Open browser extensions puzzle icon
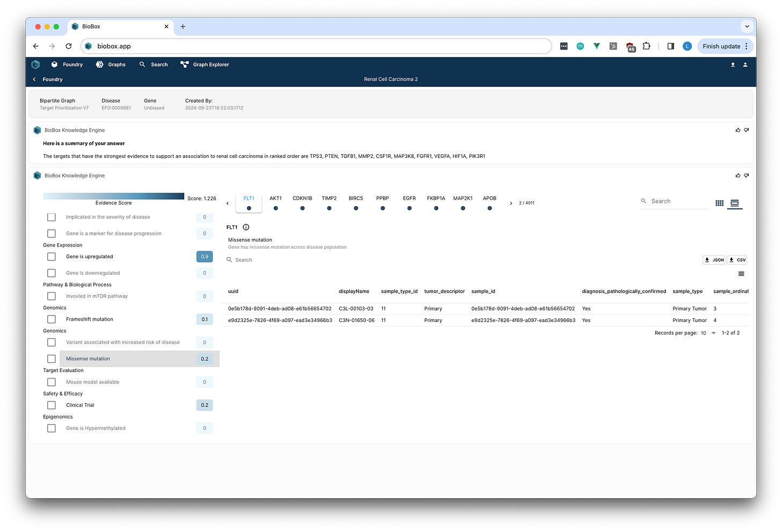The height and width of the screenshot is (532, 782). pyautogui.click(x=646, y=46)
